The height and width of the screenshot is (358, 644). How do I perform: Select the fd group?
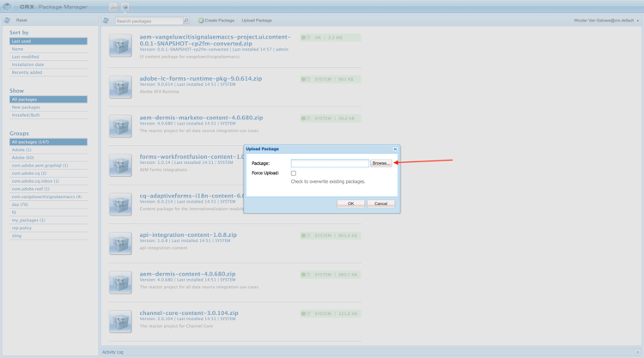click(x=48, y=212)
